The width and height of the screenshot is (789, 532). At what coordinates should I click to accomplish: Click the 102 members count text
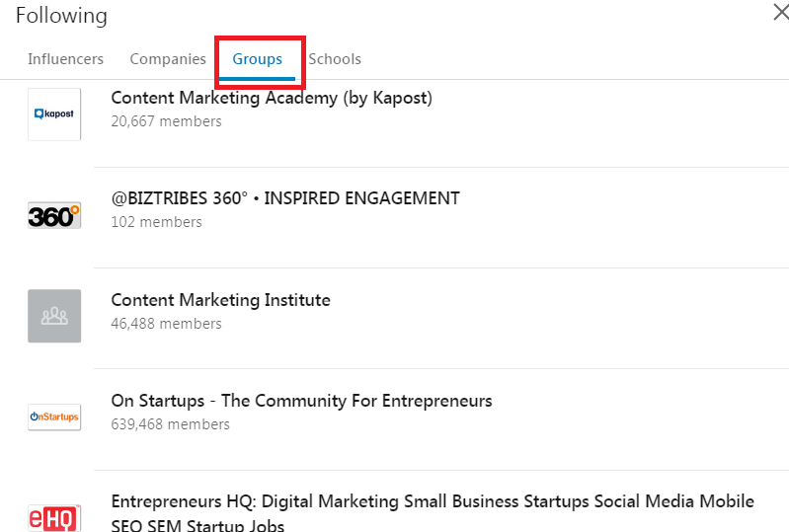click(156, 222)
